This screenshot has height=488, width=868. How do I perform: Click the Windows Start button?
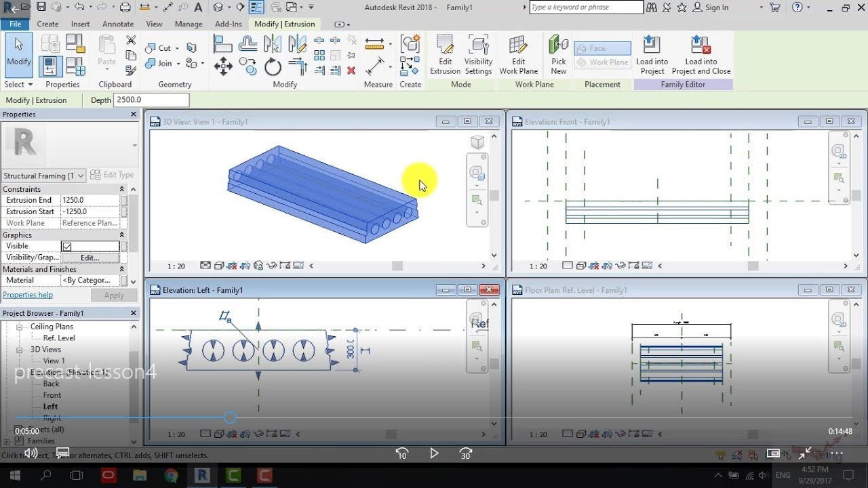[x=15, y=475]
